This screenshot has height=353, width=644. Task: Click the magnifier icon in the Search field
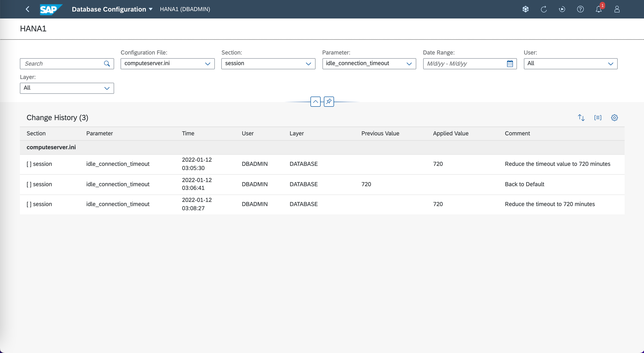coord(107,64)
